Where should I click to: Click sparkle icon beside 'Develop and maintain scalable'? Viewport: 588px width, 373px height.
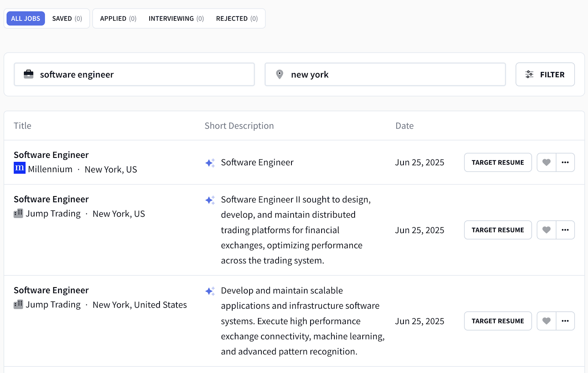pos(210,291)
